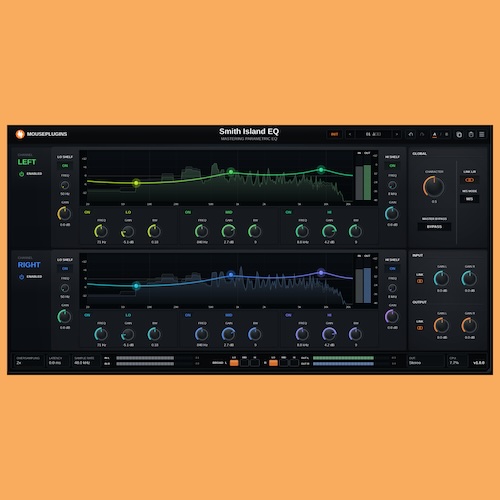Toggle the Input gain link icon
Viewport: 500px width, 500px height.
click(x=420, y=281)
